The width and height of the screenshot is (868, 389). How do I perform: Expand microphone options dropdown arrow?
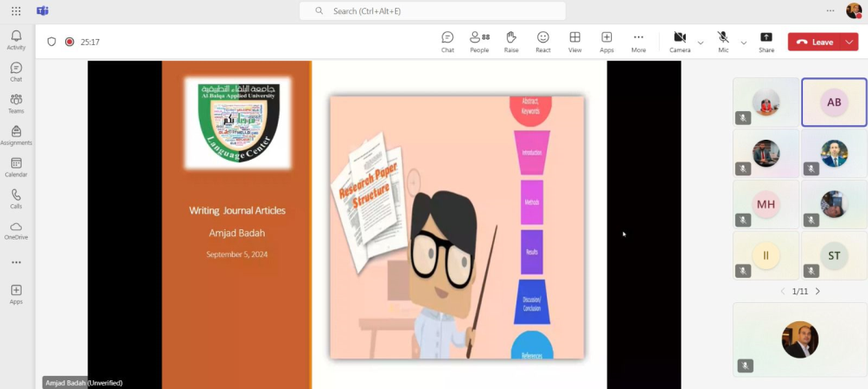pos(743,42)
